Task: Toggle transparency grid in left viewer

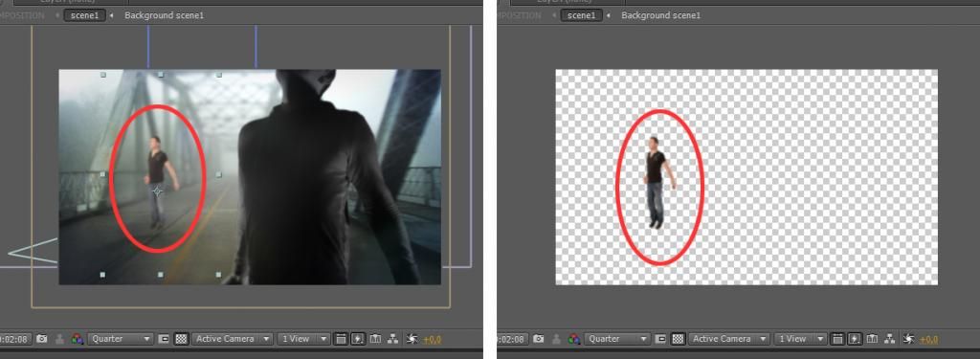Action: click(181, 339)
